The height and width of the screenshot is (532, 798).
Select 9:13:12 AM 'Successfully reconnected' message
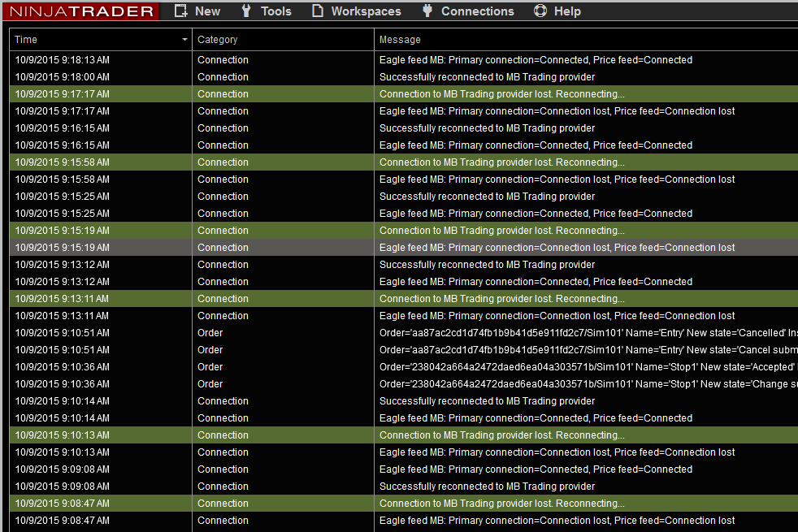point(487,265)
